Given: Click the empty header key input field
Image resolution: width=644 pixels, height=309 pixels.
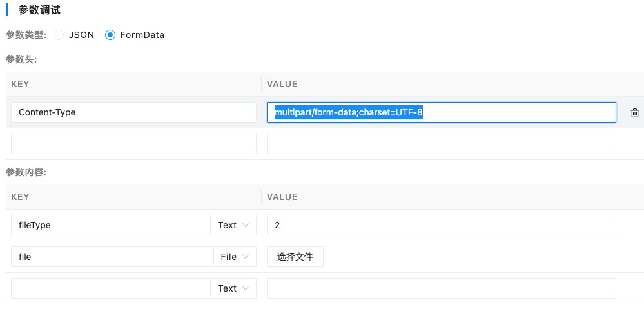Looking at the screenshot, I should pyautogui.click(x=134, y=144).
